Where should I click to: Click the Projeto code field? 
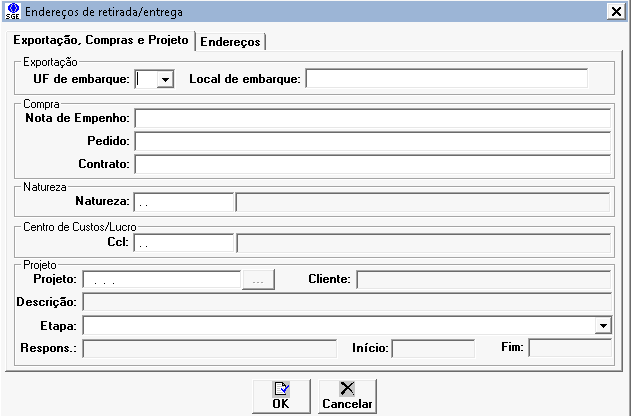[x=162, y=280]
